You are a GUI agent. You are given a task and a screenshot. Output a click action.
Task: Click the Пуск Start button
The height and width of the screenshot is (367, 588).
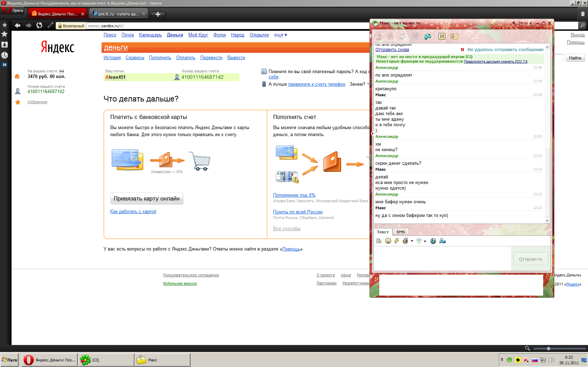pos(10,360)
